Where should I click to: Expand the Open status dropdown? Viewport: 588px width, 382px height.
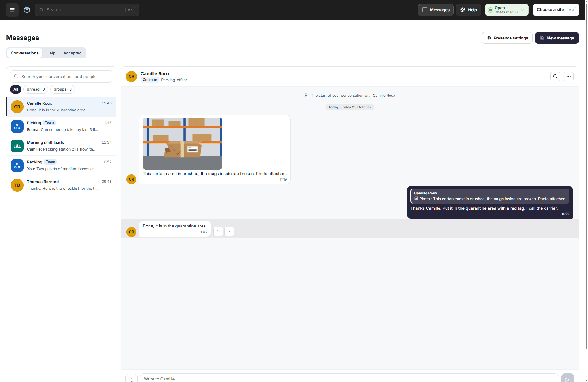507,10
